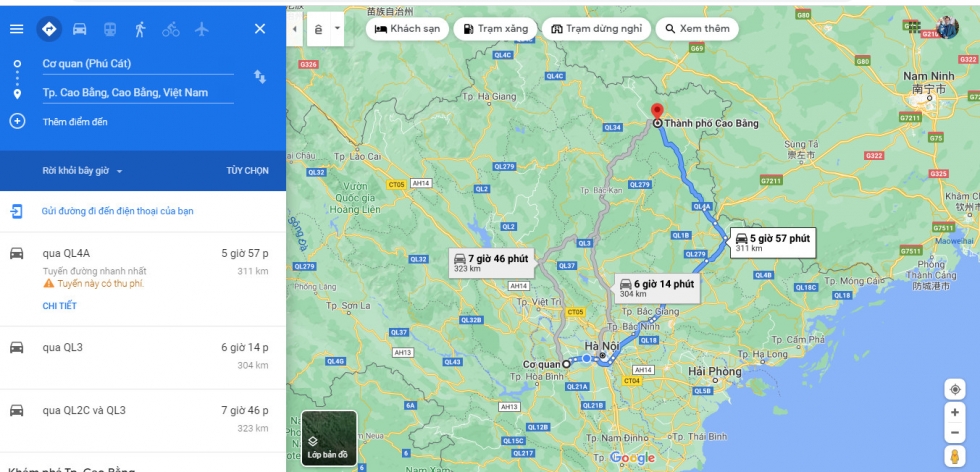
Task: Collapse the side panel arrow
Action: 294,29
